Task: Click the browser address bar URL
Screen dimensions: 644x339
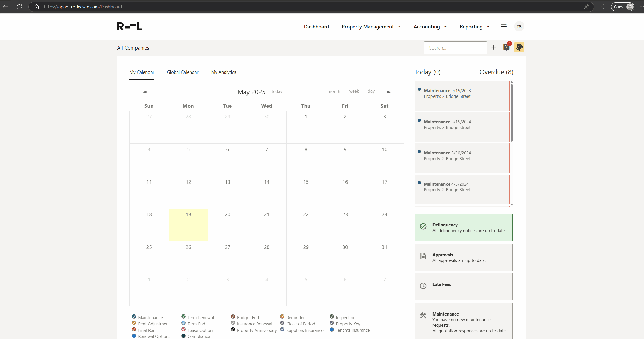Action: click(83, 7)
